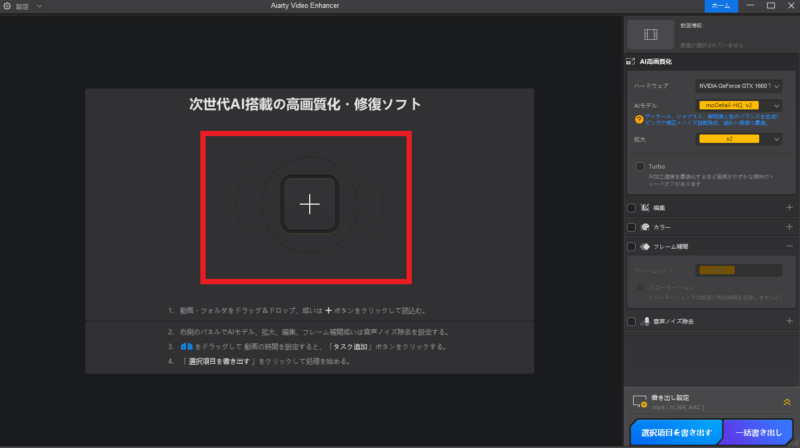Click the microphone icon for 音声ノイズ除去
The image size is (800, 448).
coord(645,322)
